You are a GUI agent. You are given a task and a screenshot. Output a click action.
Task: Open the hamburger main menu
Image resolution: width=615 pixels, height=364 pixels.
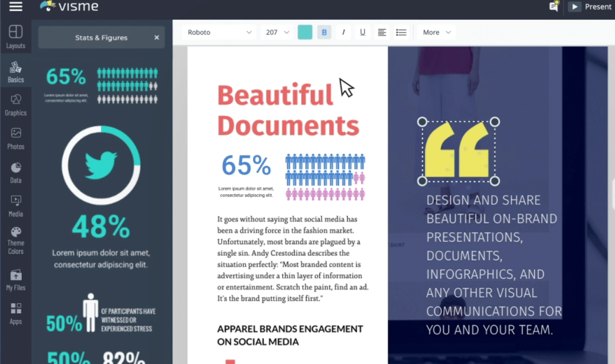(16, 7)
